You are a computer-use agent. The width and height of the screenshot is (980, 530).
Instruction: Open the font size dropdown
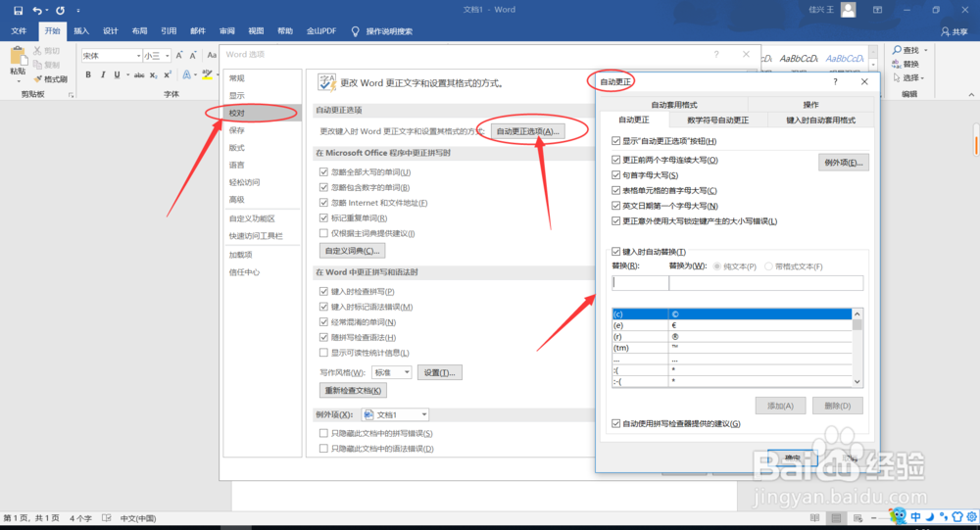click(x=167, y=56)
